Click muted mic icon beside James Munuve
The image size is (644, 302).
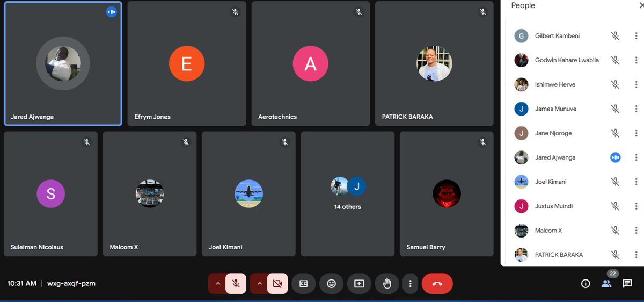pos(615,109)
